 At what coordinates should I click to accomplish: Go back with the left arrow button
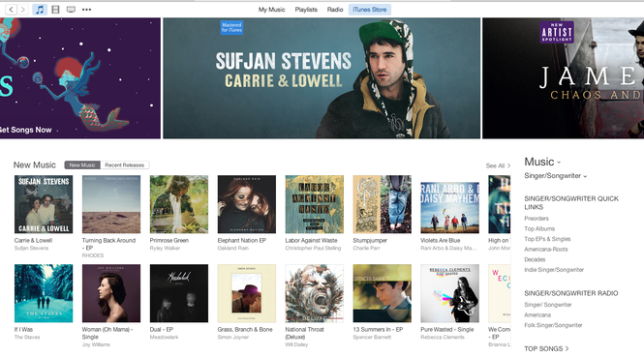click(x=12, y=10)
